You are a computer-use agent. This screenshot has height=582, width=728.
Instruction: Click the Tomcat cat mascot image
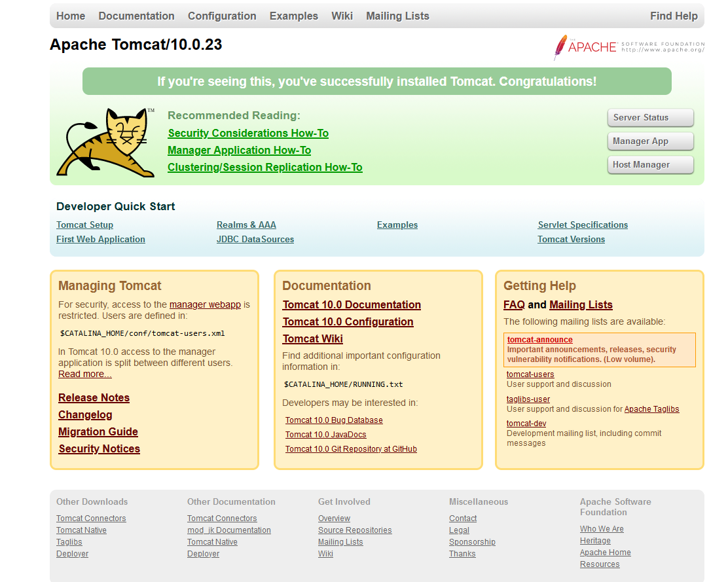[105, 142]
